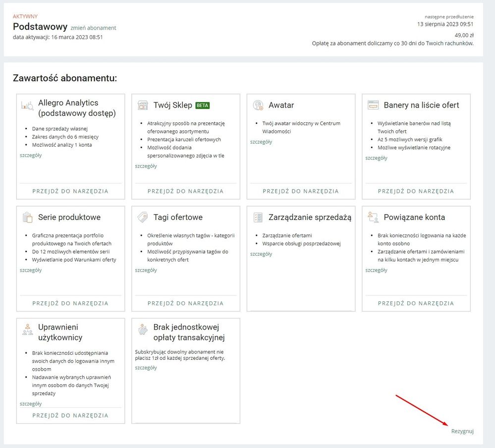The height and width of the screenshot is (448, 495).
Task: Click the Uprawnieni użytkownicy people icon
Action: [x=27, y=329]
